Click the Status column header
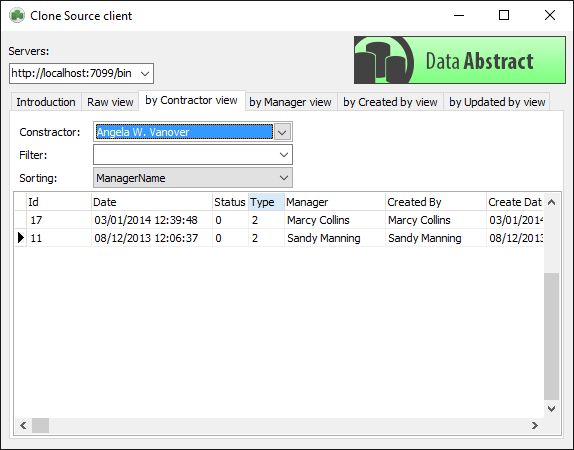Viewport: 574px width, 450px height. tap(230, 202)
